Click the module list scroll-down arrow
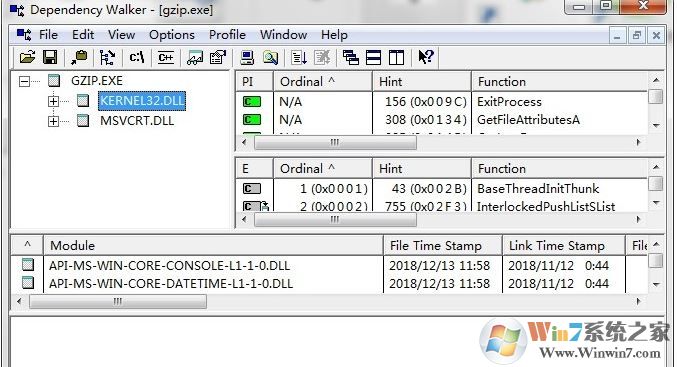 656,285
